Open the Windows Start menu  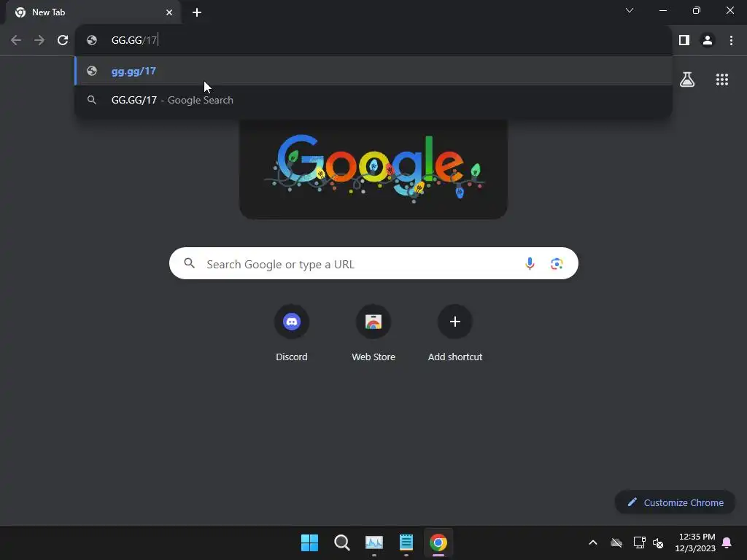(x=309, y=542)
